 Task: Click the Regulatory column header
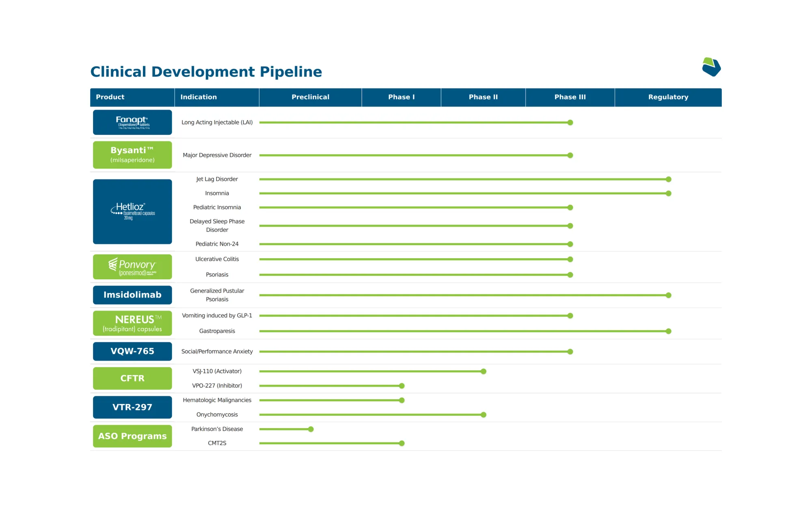point(668,97)
